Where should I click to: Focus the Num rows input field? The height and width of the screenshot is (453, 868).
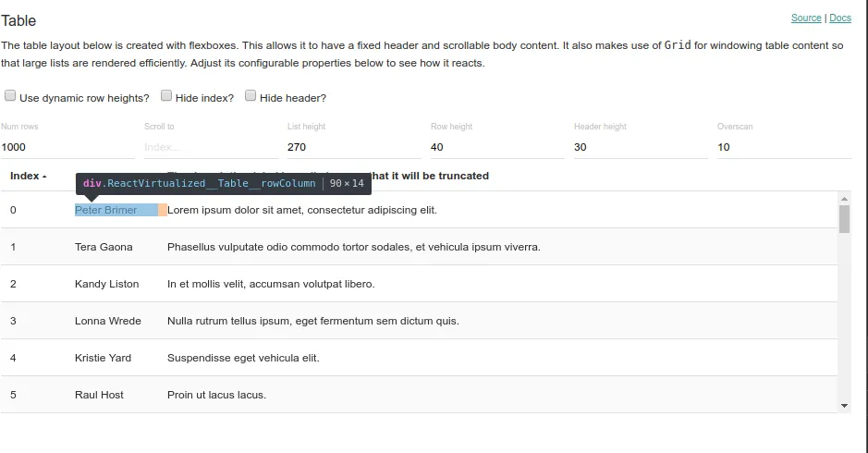pyautogui.click(x=67, y=147)
